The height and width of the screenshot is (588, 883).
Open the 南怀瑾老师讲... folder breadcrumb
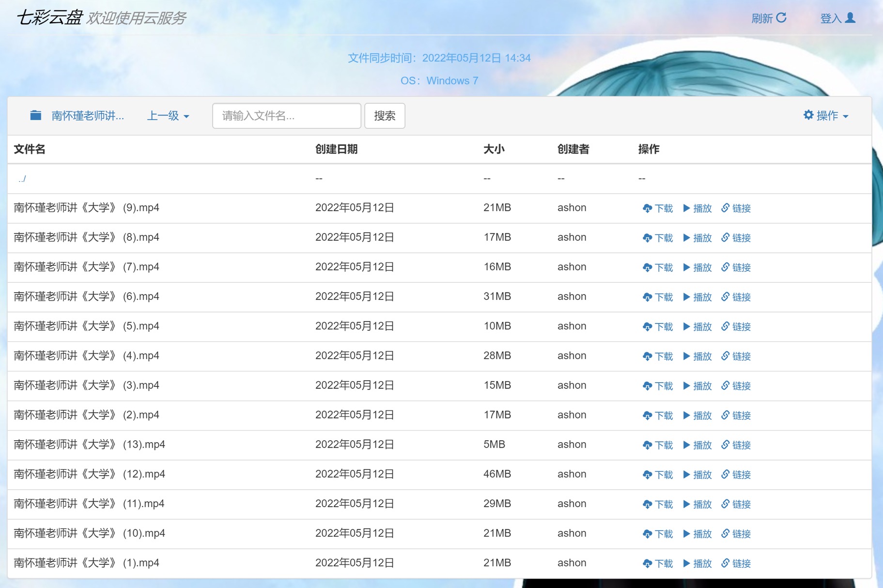[88, 116]
